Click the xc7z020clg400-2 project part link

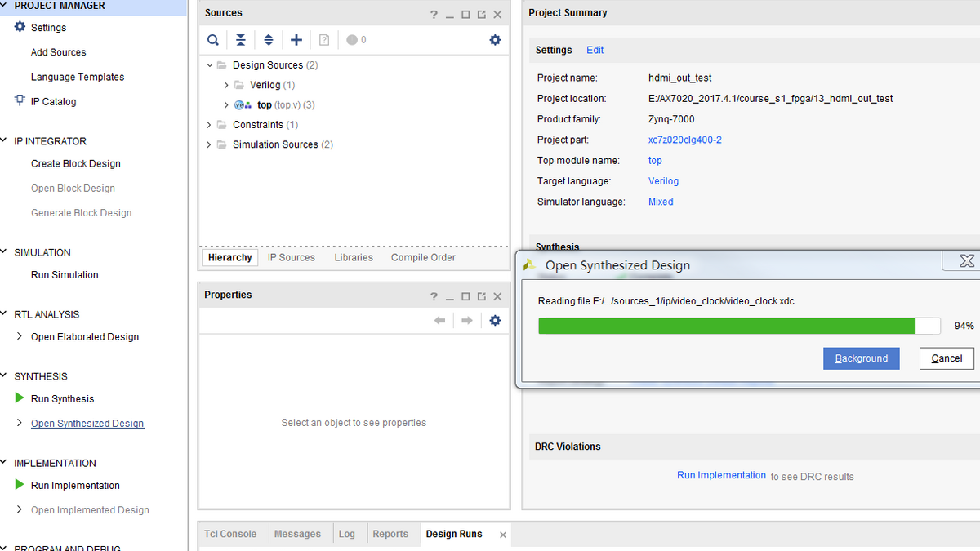tap(684, 140)
